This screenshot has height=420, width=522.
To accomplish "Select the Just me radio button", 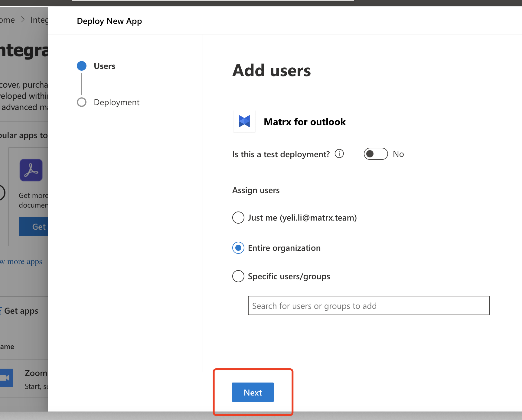I will (x=238, y=218).
